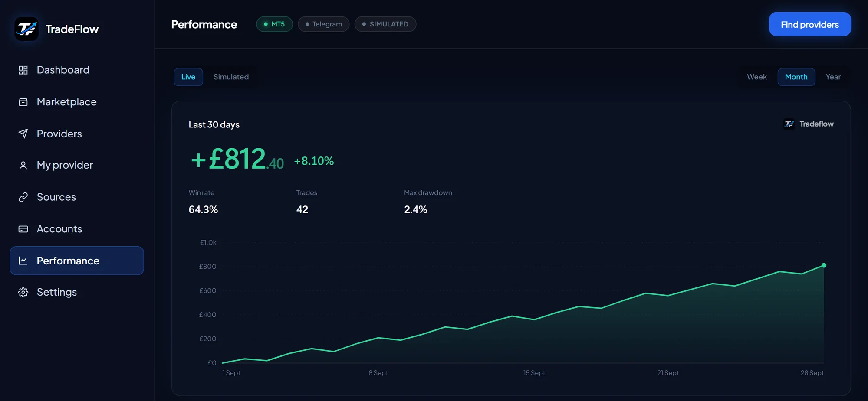Click the 42 trades value
This screenshot has width=868, height=401.
[x=302, y=210]
